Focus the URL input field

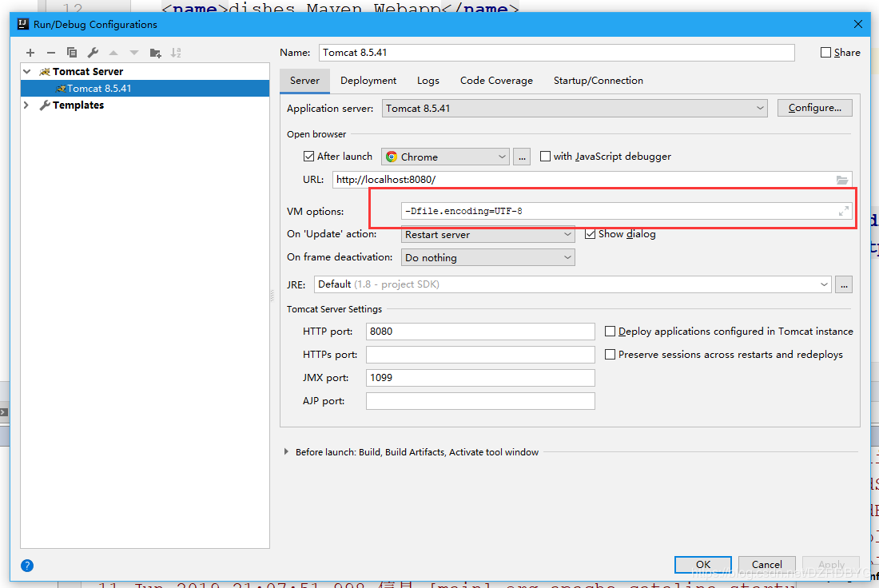click(592, 180)
